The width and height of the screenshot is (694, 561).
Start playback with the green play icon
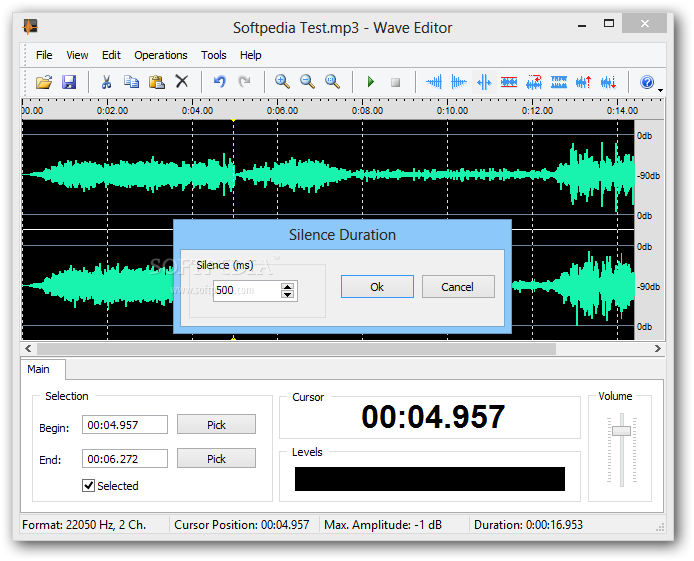(370, 82)
